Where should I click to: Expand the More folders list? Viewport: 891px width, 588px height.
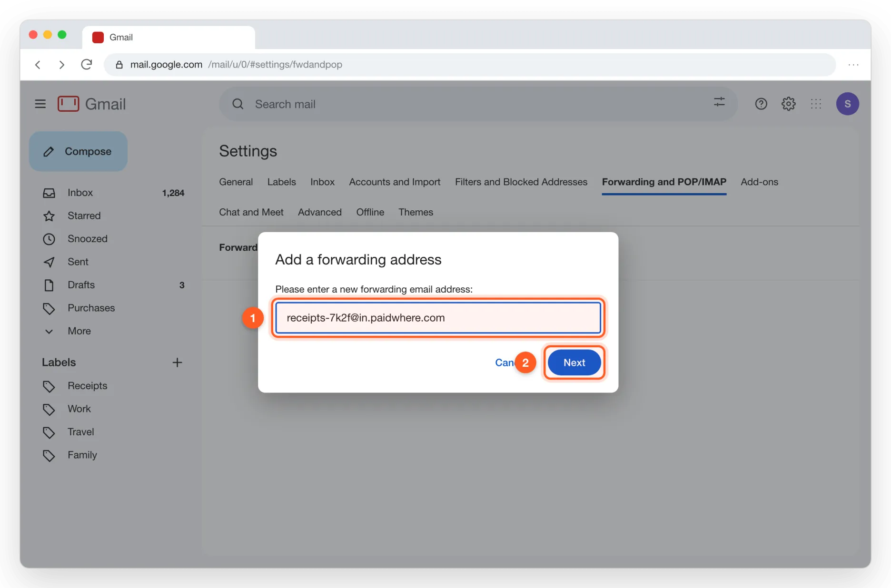(x=79, y=331)
